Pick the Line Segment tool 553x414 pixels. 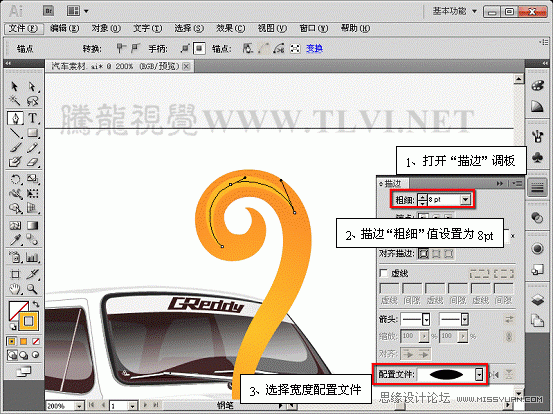[15, 133]
